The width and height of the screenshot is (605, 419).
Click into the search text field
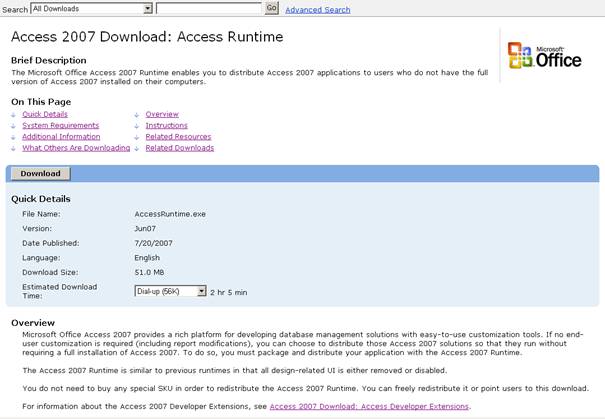click(x=209, y=8)
